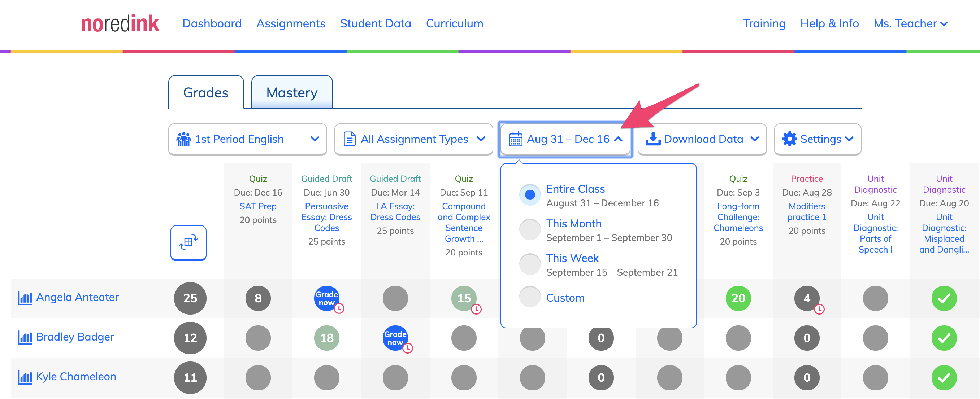Choose the This Week radio option
The image size is (980, 399).
[x=530, y=264]
